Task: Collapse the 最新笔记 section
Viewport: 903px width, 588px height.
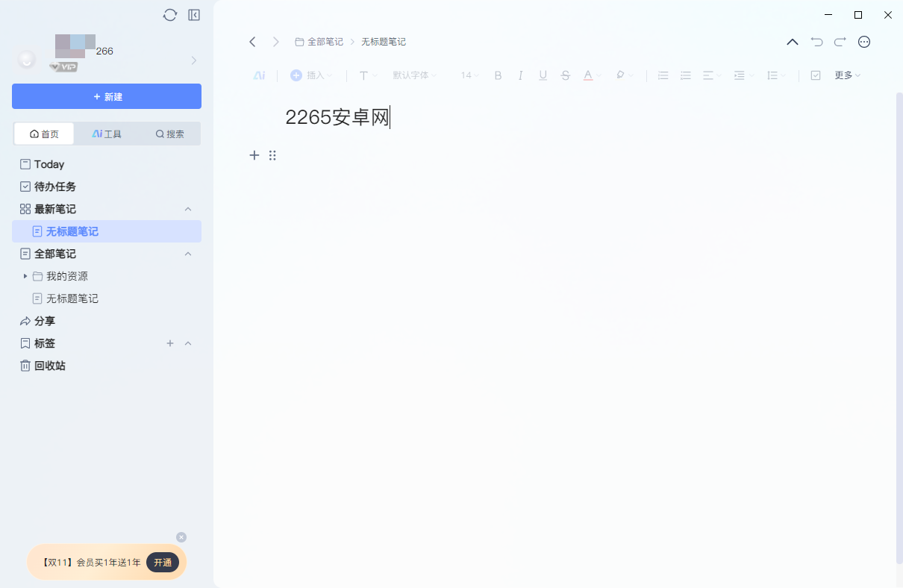Action: [189, 209]
